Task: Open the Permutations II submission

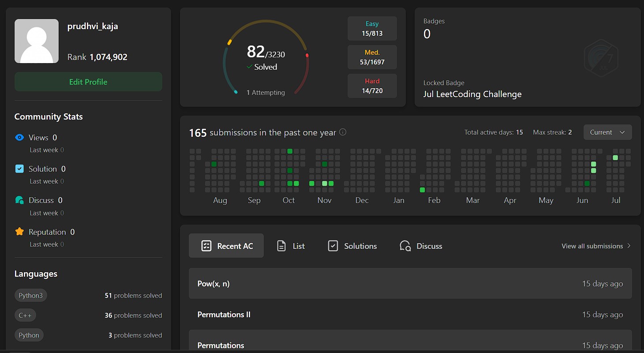Action: point(410,315)
